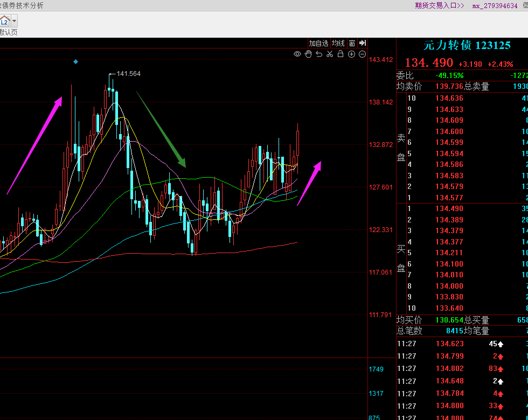528x420 pixels.
Task: Click 总笔数 value 8415
Action: tap(455, 331)
